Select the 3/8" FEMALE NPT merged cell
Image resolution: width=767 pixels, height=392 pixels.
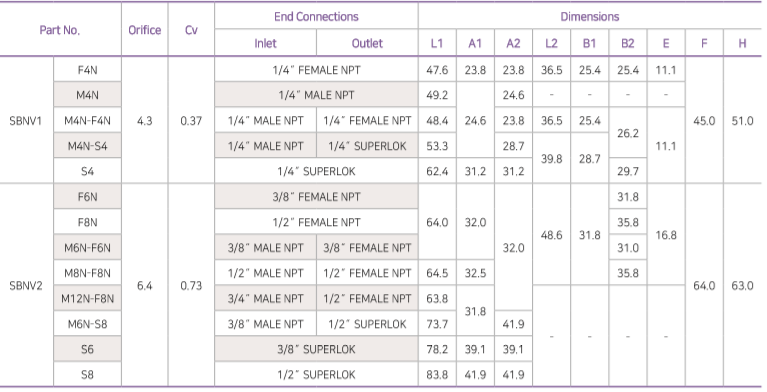pos(316,197)
